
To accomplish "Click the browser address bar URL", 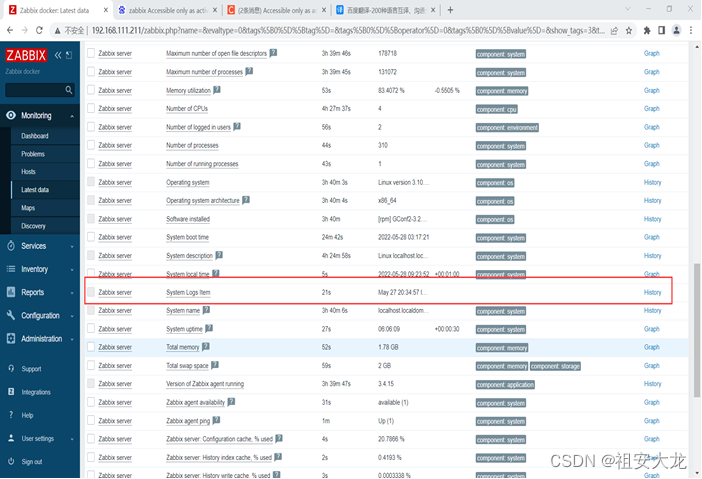I will coord(348,30).
